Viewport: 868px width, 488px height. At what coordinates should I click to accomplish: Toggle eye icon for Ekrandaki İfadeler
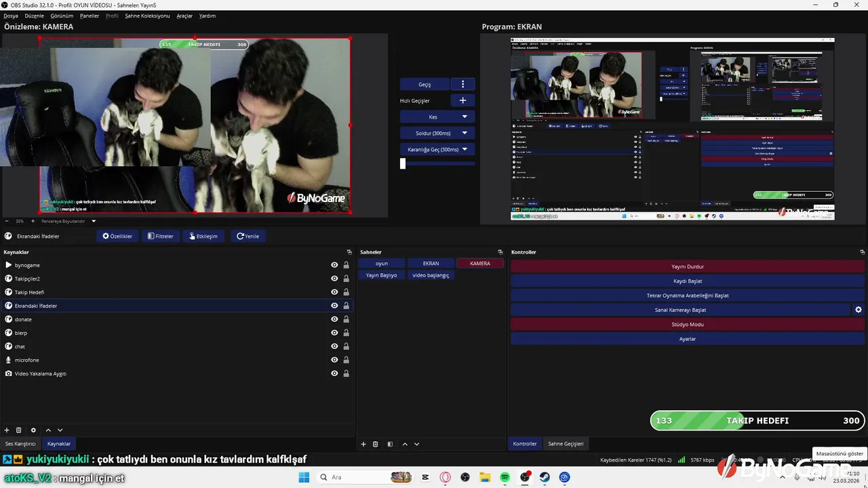click(334, 306)
